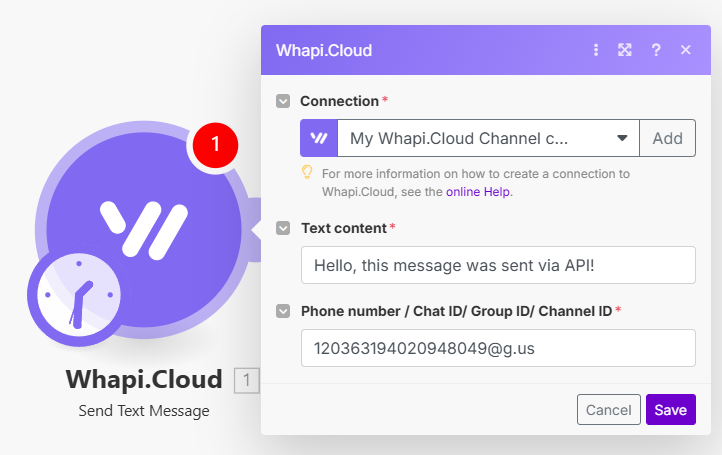722x455 pixels.
Task: Open the My Whapi.Cloud Channel connection dropdown
Action: click(488, 138)
